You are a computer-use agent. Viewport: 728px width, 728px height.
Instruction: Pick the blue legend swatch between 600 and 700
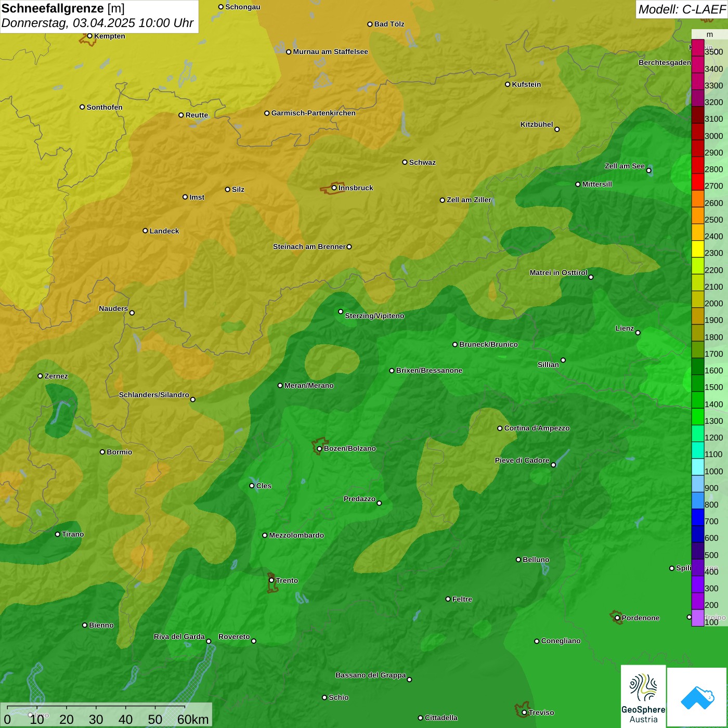coord(698,534)
